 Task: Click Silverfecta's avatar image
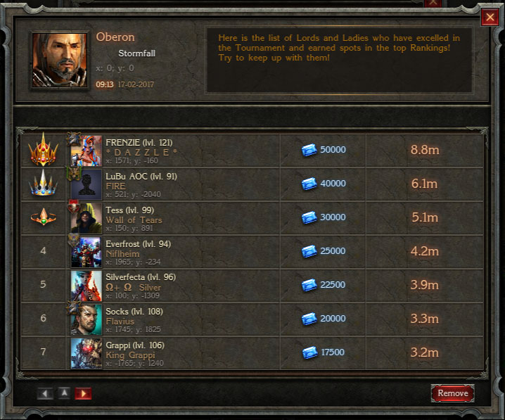pyautogui.click(x=86, y=286)
